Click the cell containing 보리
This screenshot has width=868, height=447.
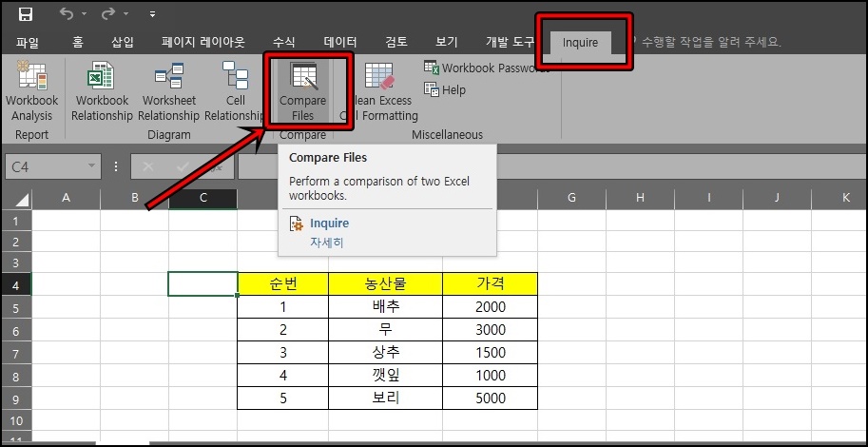point(385,398)
